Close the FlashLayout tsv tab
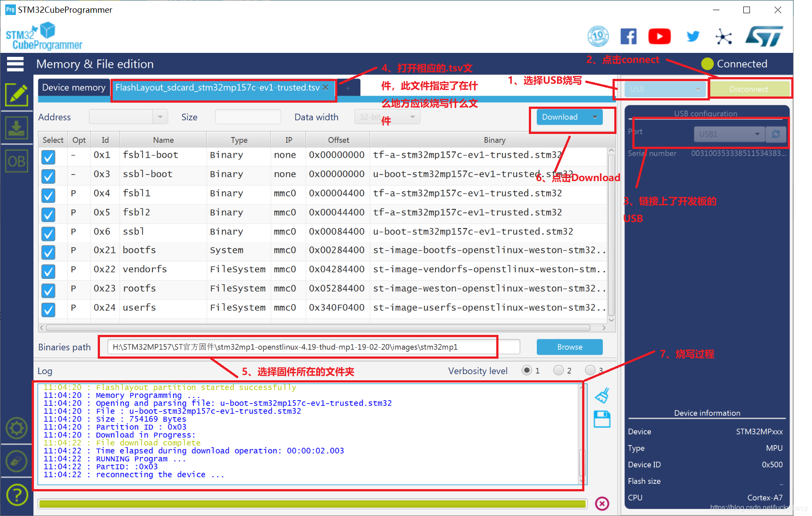 click(x=325, y=87)
